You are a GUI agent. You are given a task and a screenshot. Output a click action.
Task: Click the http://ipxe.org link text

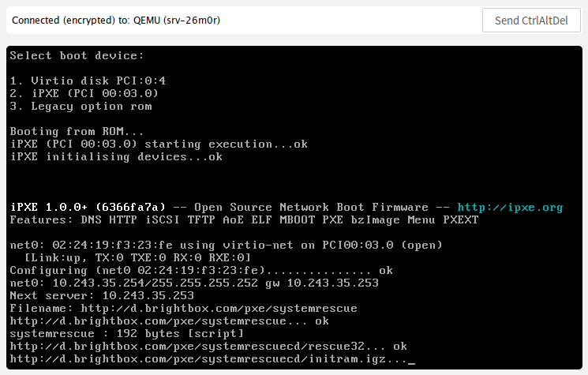pyautogui.click(x=510, y=208)
